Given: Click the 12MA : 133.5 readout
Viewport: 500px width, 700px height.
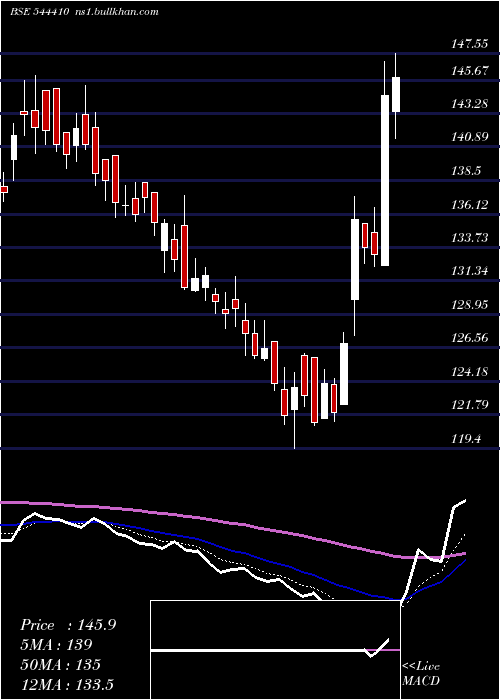Looking at the screenshot, I should pos(67,684).
